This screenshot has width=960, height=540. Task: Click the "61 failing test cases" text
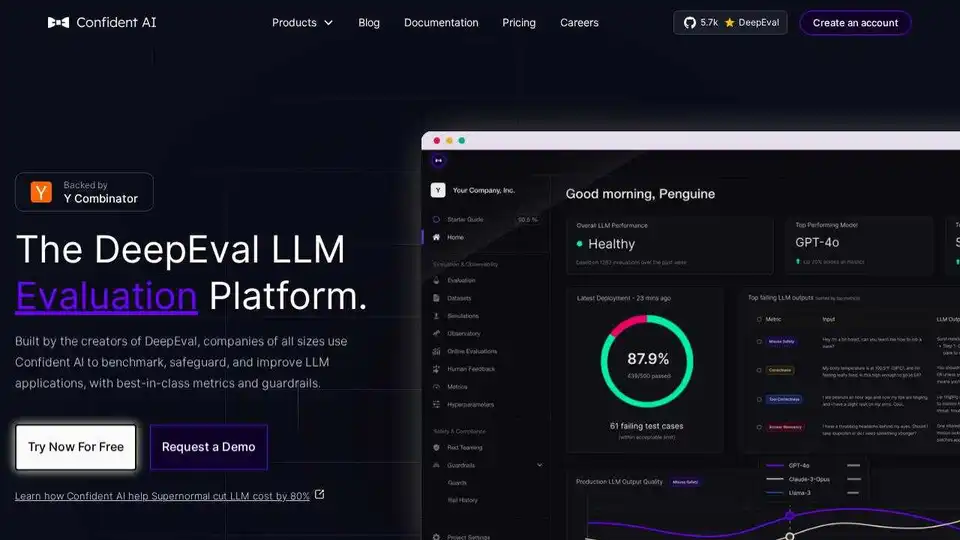pyautogui.click(x=647, y=426)
